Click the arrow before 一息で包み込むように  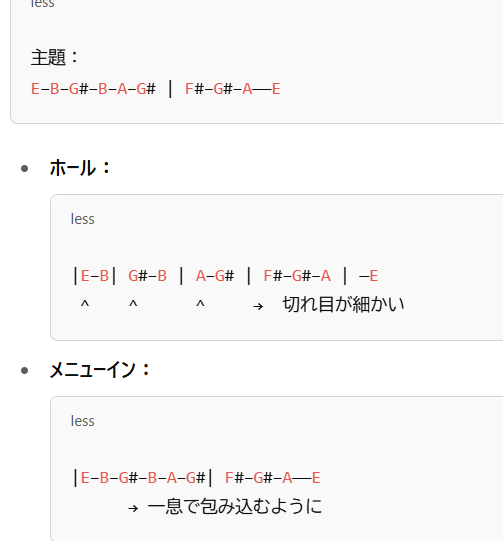tap(133, 508)
